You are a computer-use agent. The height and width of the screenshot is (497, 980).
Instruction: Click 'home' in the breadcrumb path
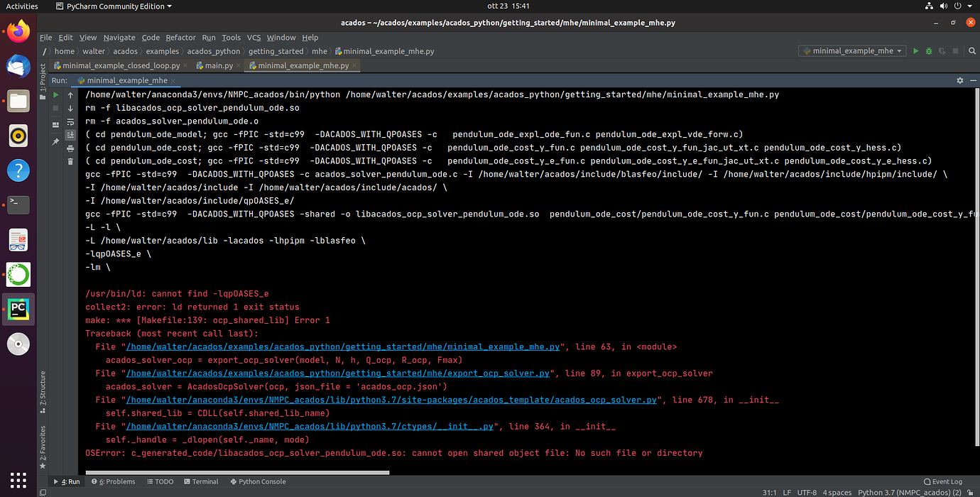(x=64, y=51)
